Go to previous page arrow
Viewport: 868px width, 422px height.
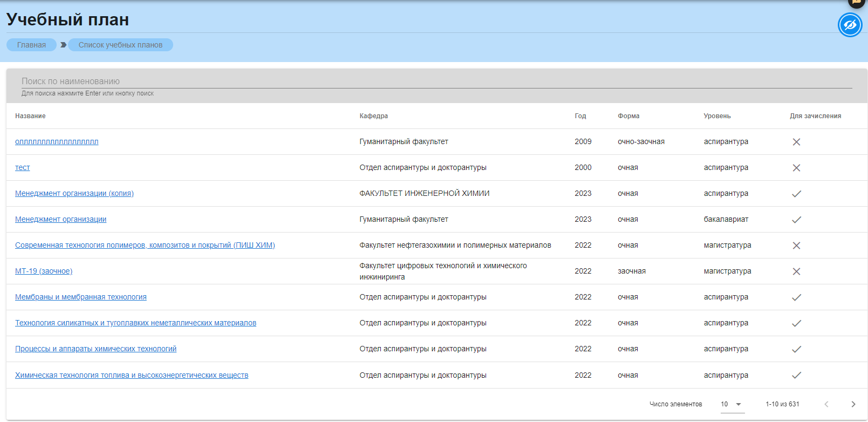pos(826,404)
